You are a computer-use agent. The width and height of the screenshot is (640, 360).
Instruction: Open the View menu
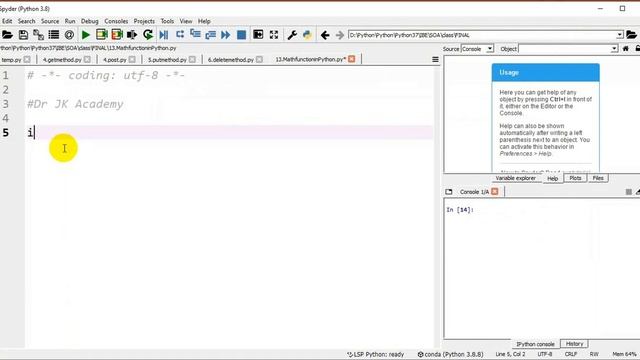tap(186, 21)
